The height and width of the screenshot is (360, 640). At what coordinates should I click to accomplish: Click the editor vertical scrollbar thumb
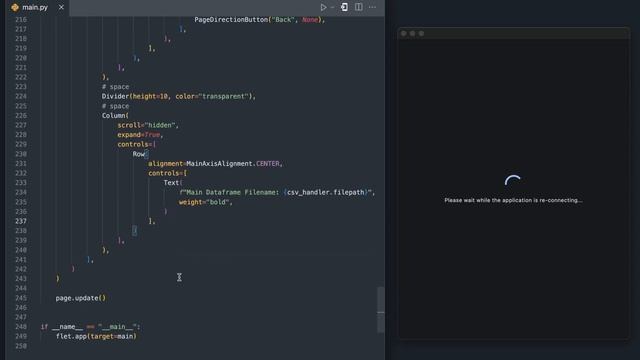point(380,310)
